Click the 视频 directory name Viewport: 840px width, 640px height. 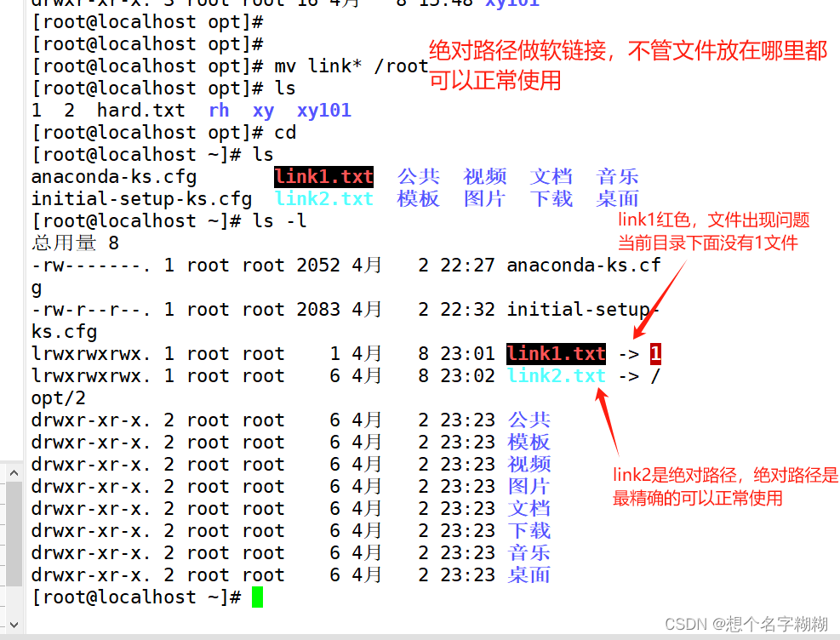tap(484, 176)
